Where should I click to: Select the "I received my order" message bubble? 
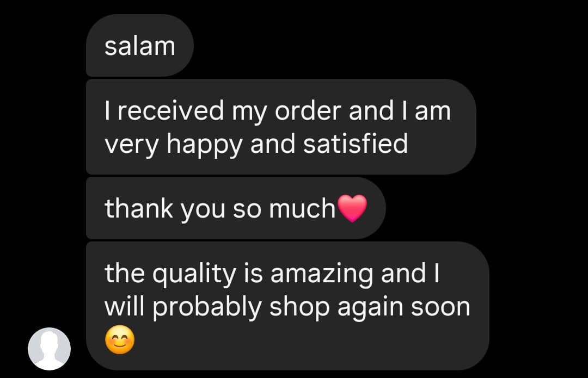click(x=281, y=127)
